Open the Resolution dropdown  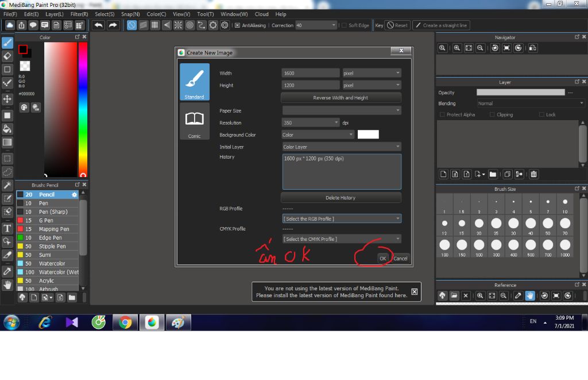pos(311,123)
